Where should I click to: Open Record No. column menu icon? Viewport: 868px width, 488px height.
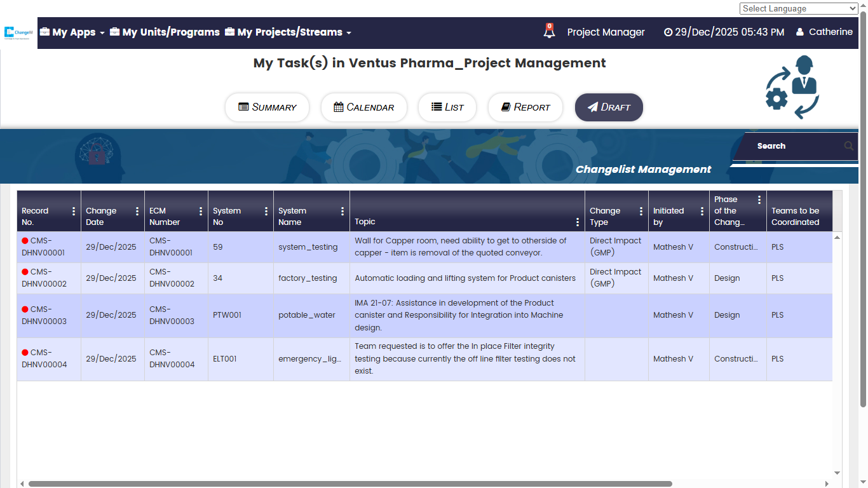pyautogui.click(x=74, y=212)
